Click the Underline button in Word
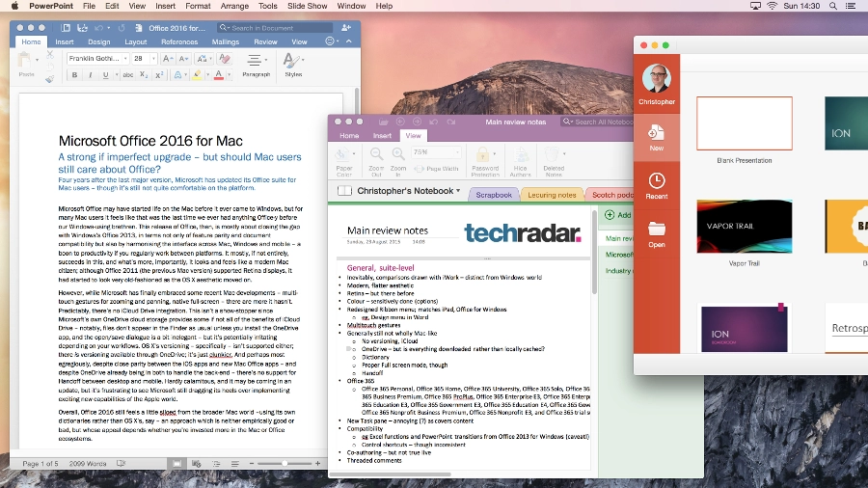 coord(105,74)
